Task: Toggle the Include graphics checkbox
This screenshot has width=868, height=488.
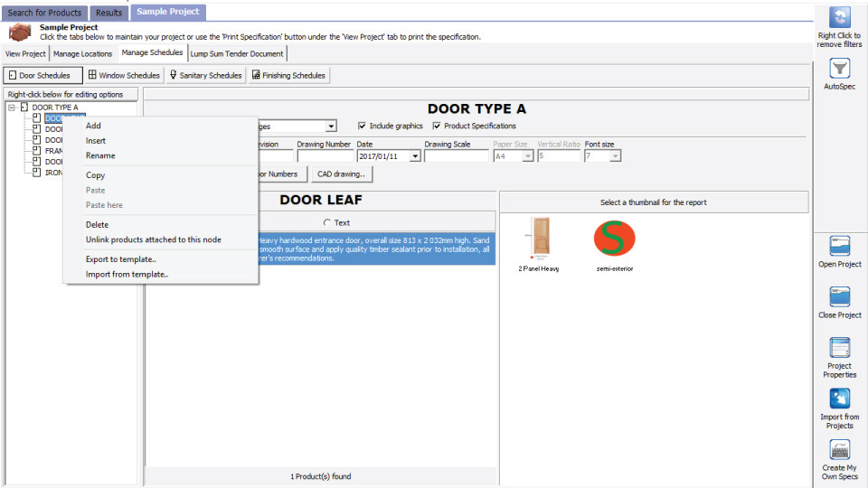Action: click(x=362, y=126)
